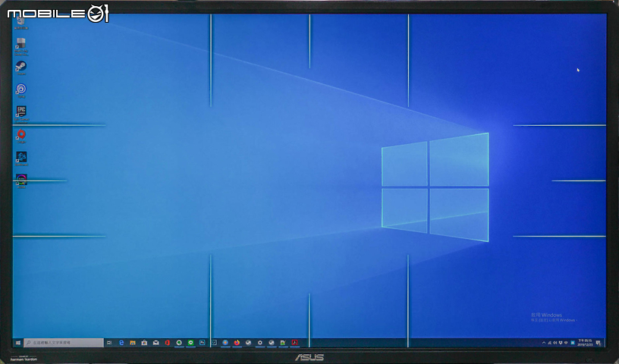
Task: Select the gray drive desktop shortcut
Action: [21, 46]
